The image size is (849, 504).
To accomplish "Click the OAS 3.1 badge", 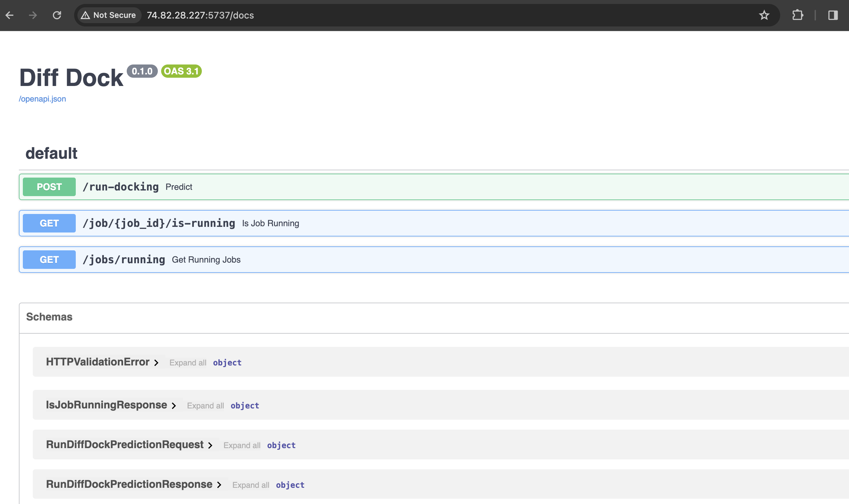I will [181, 71].
